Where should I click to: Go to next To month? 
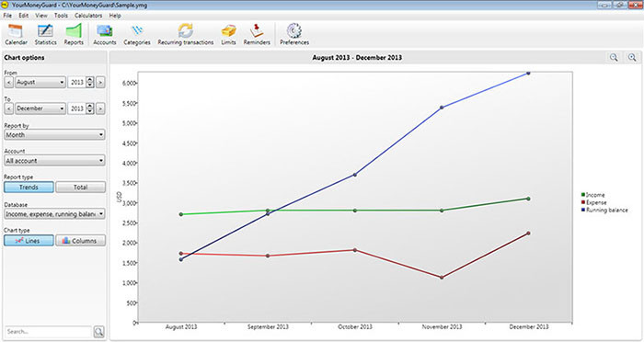click(100, 108)
